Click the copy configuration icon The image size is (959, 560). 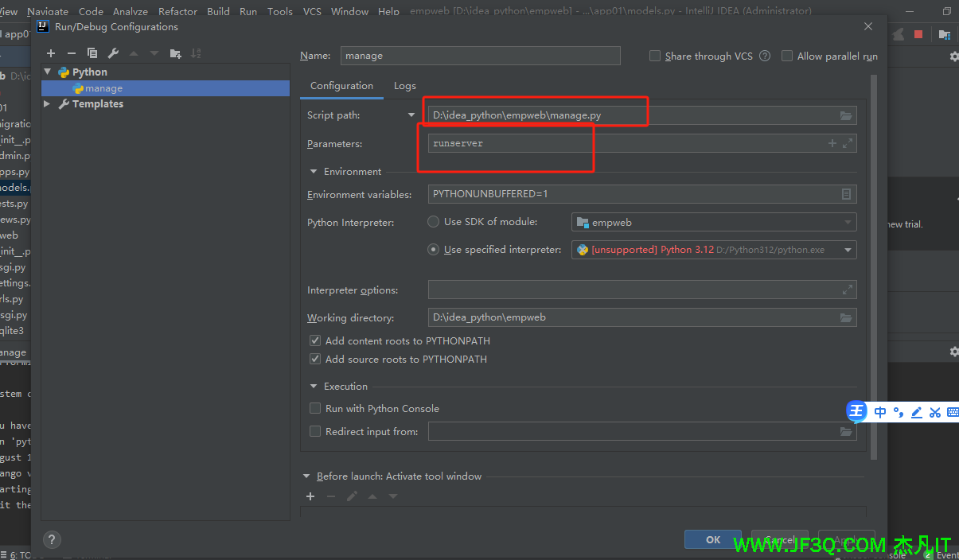pos(92,53)
